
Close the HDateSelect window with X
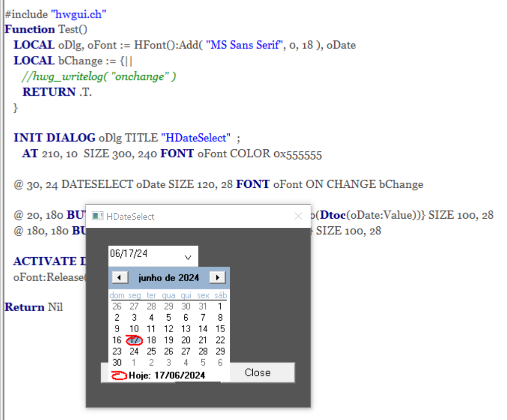[298, 216]
